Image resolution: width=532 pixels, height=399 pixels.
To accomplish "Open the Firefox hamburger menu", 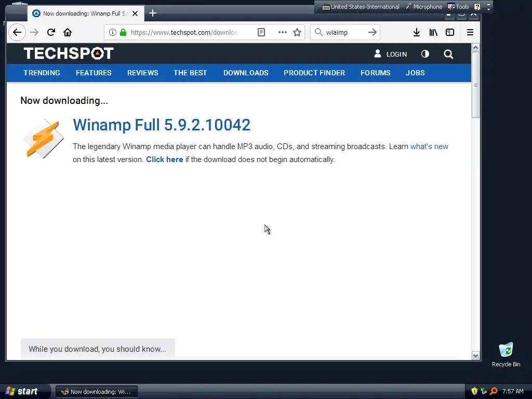I will coord(470,32).
